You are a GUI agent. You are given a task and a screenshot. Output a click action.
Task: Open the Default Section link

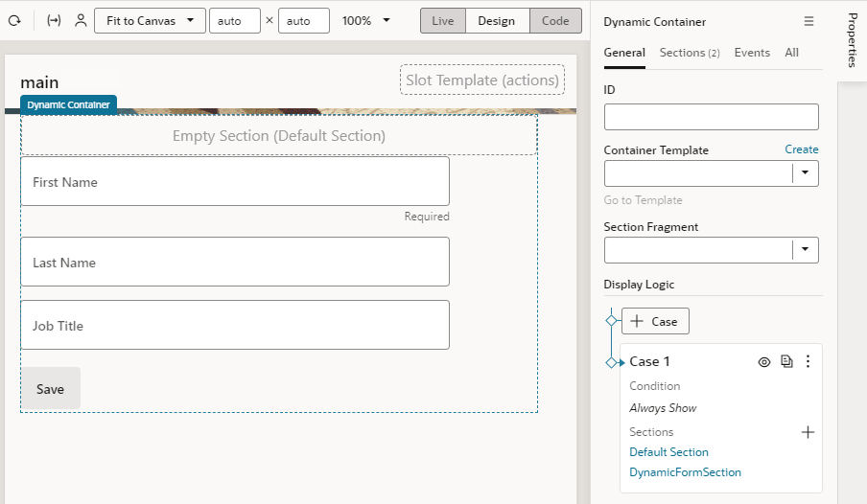point(668,452)
